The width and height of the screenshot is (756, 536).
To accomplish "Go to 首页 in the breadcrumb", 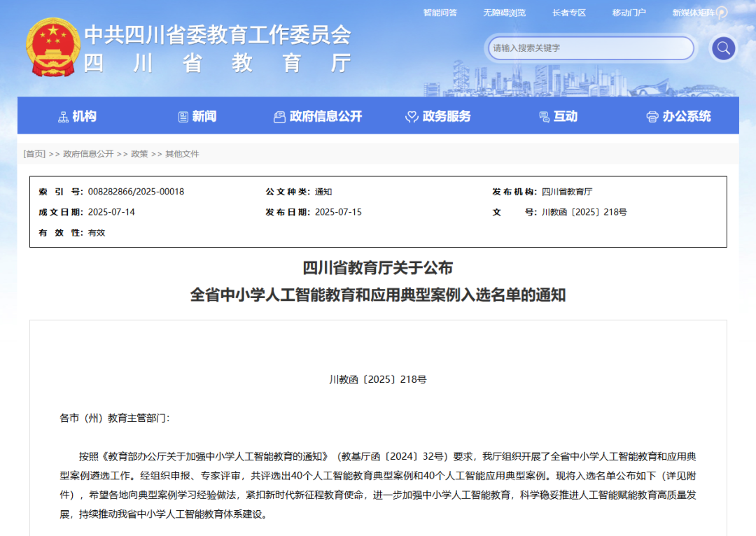I will [34, 154].
